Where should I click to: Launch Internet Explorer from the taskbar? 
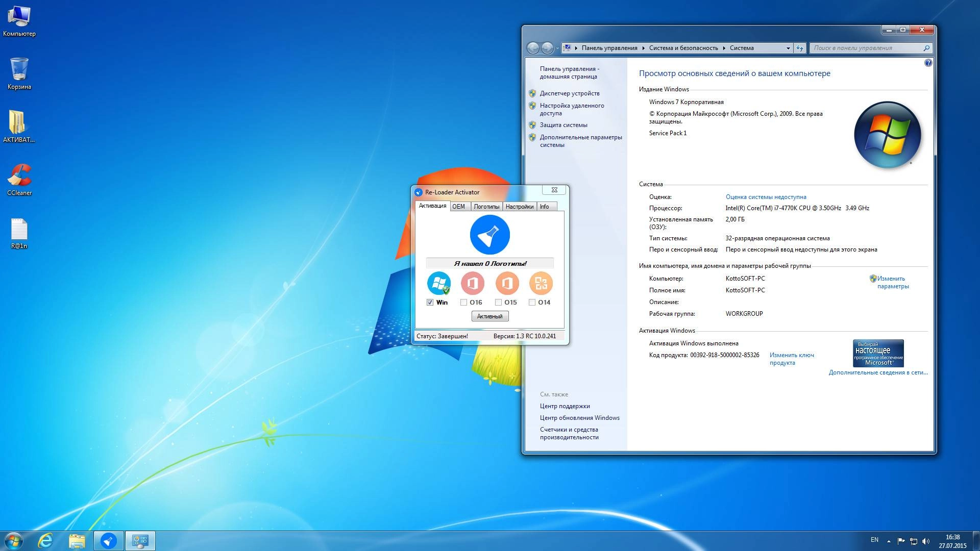point(45,541)
